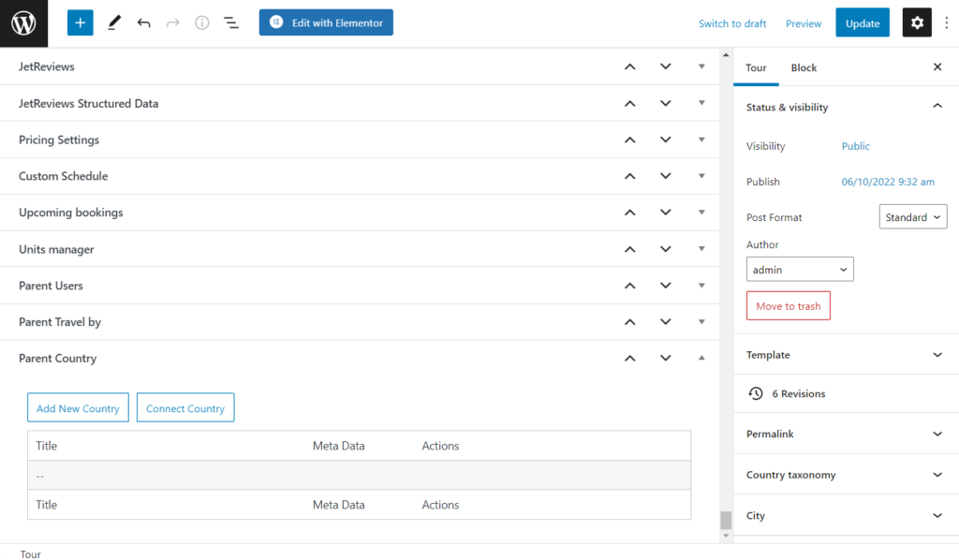
Task: Collapse Status & visibility section
Action: pos(937,107)
